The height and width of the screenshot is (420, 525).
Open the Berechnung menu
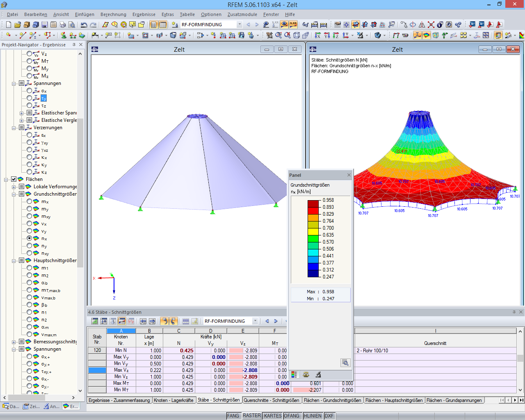click(x=113, y=14)
